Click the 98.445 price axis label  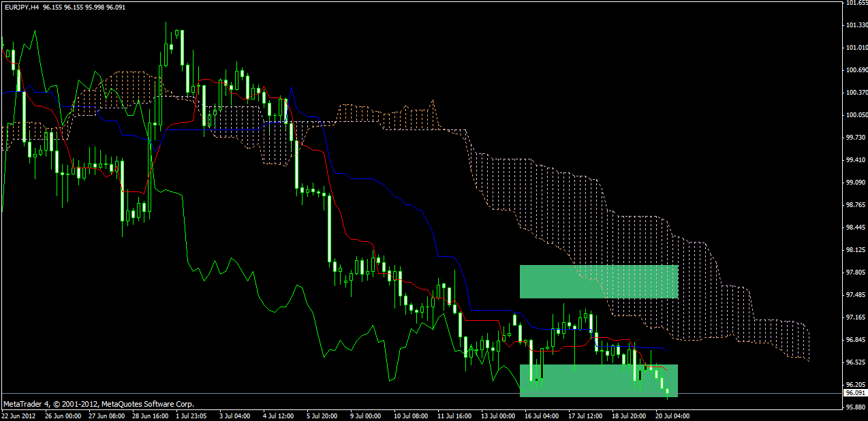pyautogui.click(x=854, y=228)
